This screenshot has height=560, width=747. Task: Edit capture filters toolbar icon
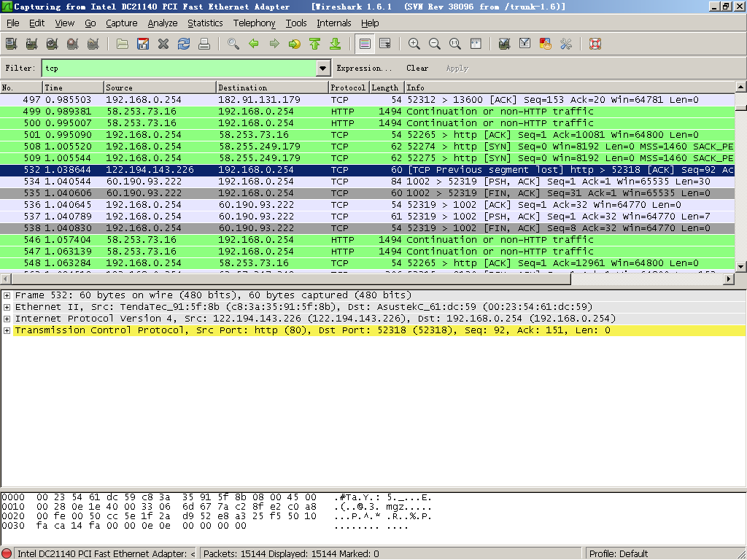(x=505, y=44)
